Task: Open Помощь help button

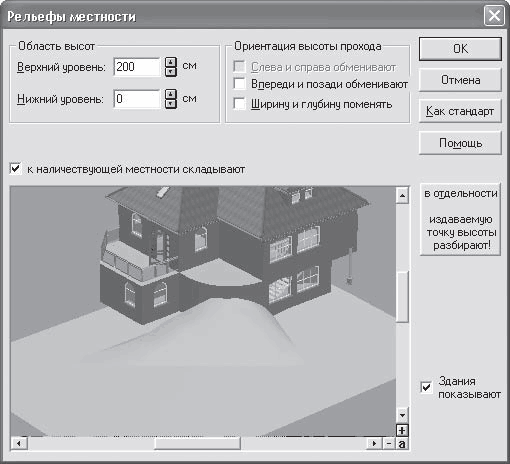Action: [460, 143]
